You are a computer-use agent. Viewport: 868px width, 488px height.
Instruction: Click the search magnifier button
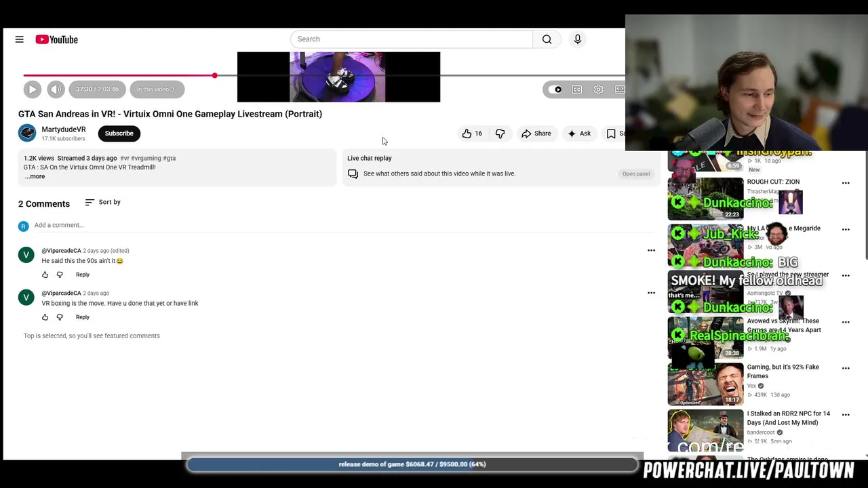point(547,39)
